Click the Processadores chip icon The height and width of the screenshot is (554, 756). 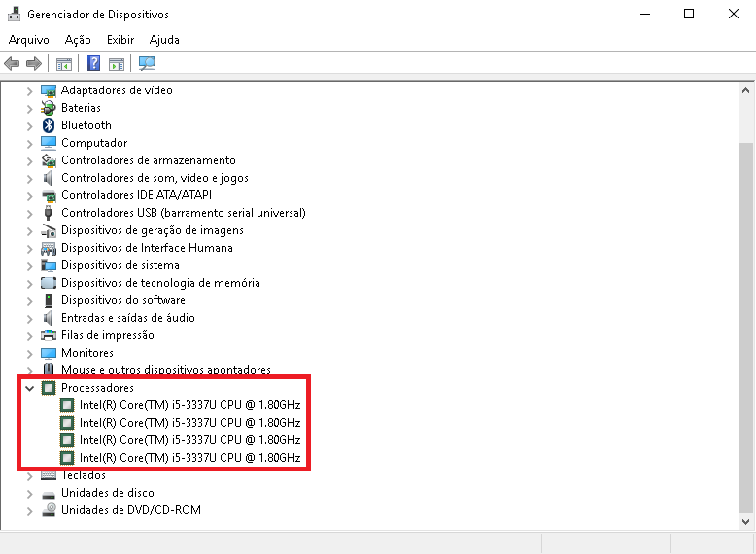point(49,388)
